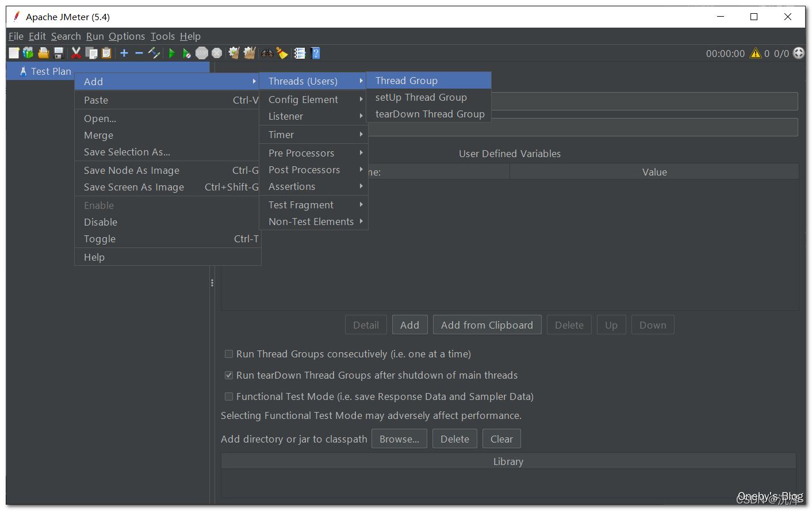Viewport: 812px width, 511px height.
Task: Select Save Screen As Image
Action: (x=168, y=187)
